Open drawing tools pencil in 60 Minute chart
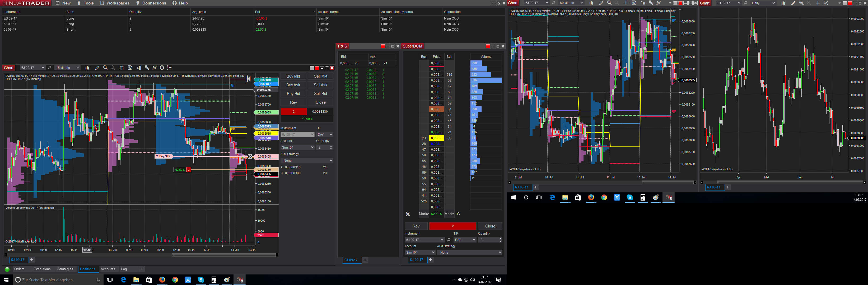This screenshot has width=868, height=285. click(601, 3)
